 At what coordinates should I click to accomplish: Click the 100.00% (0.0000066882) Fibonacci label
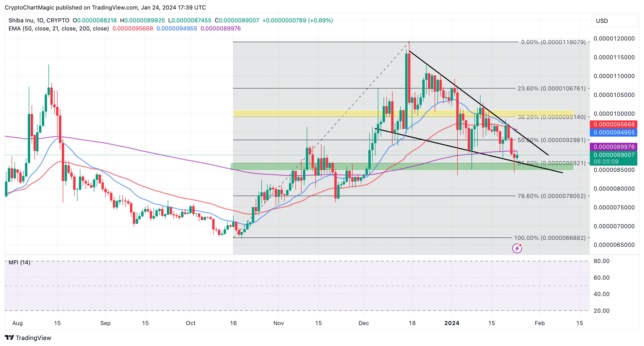[x=550, y=238]
